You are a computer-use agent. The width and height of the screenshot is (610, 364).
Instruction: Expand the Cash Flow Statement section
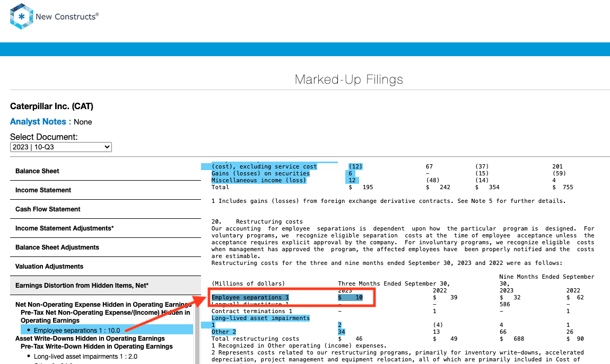tap(106, 209)
